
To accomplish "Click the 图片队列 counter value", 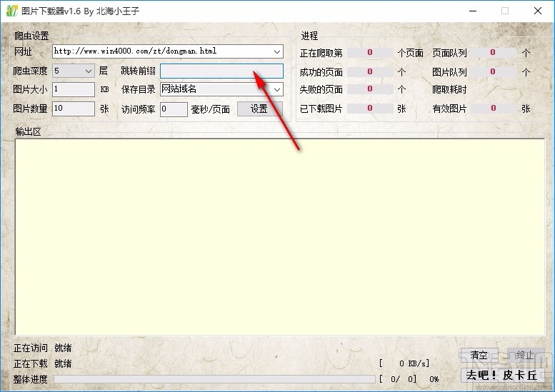I will [x=493, y=72].
